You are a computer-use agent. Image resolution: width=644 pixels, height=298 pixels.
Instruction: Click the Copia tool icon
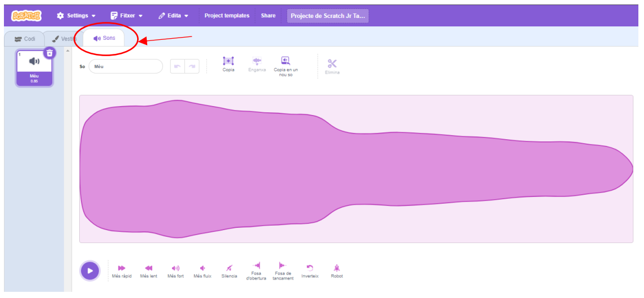(228, 61)
